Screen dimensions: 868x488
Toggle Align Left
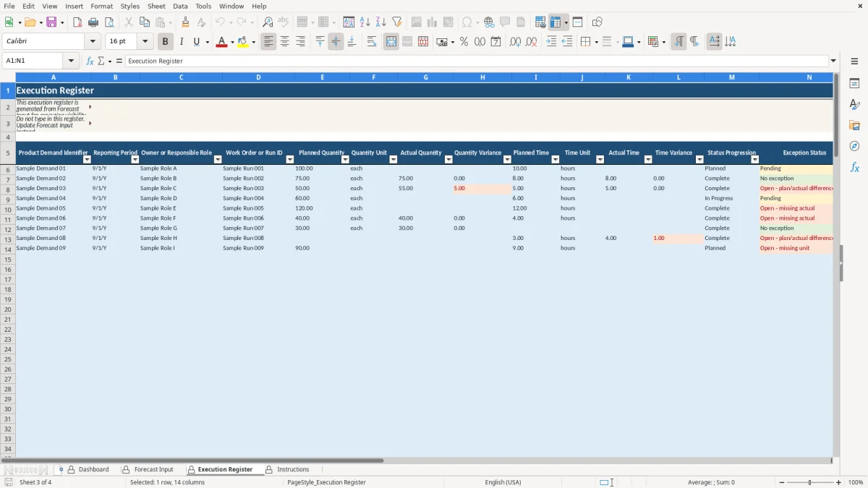tap(268, 42)
